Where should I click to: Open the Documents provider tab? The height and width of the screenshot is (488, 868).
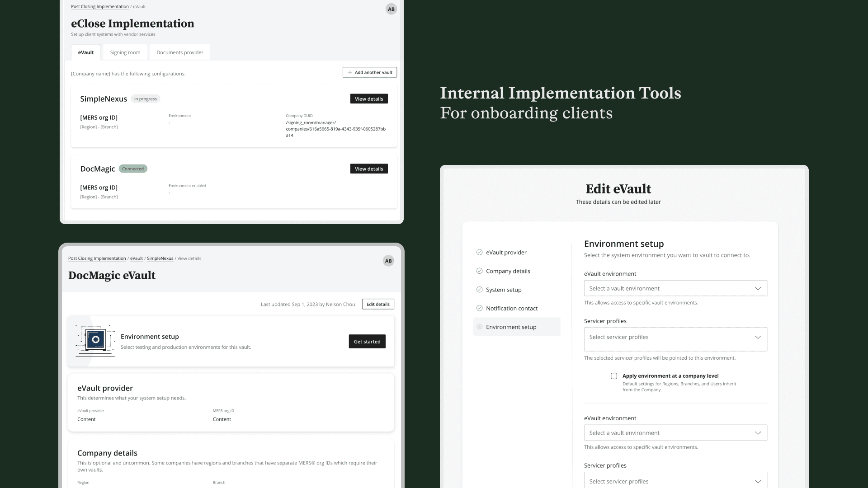(x=179, y=52)
